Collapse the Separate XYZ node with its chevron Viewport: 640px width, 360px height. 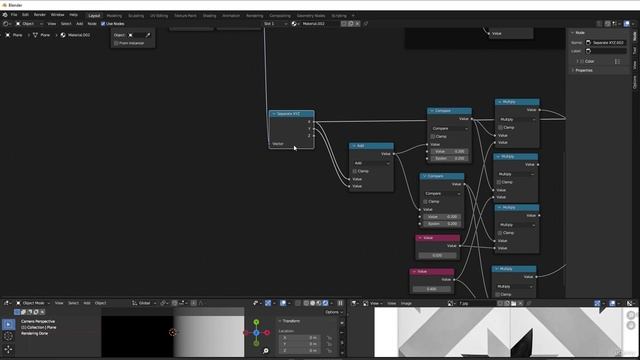tap(274, 114)
